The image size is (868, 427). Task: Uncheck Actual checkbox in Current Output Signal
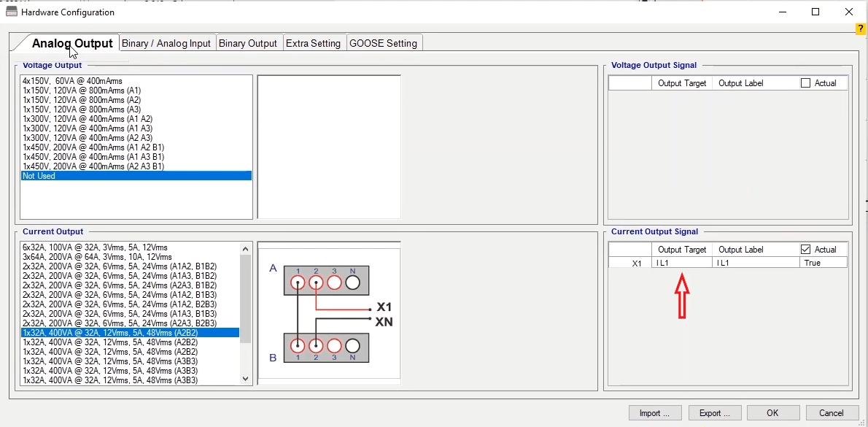pyautogui.click(x=805, y=250)
